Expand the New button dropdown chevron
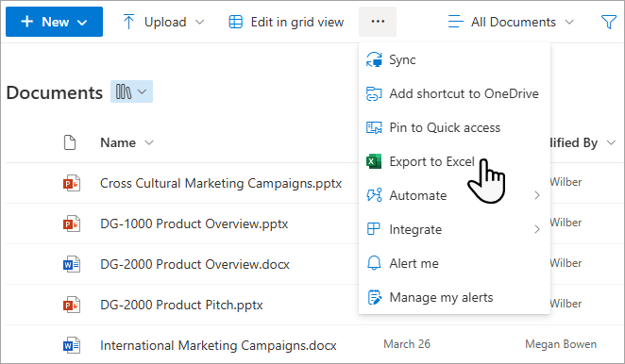625x364 pixels. coord(82,23)
